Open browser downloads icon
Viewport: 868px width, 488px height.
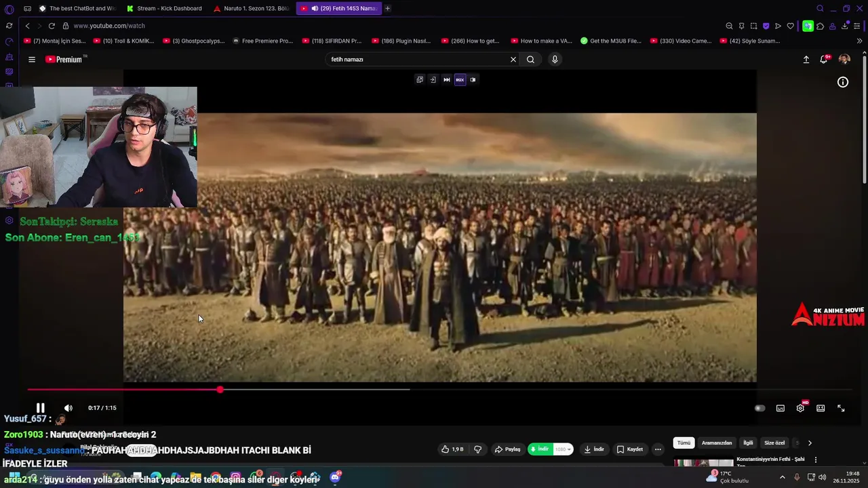pos(845,26)
